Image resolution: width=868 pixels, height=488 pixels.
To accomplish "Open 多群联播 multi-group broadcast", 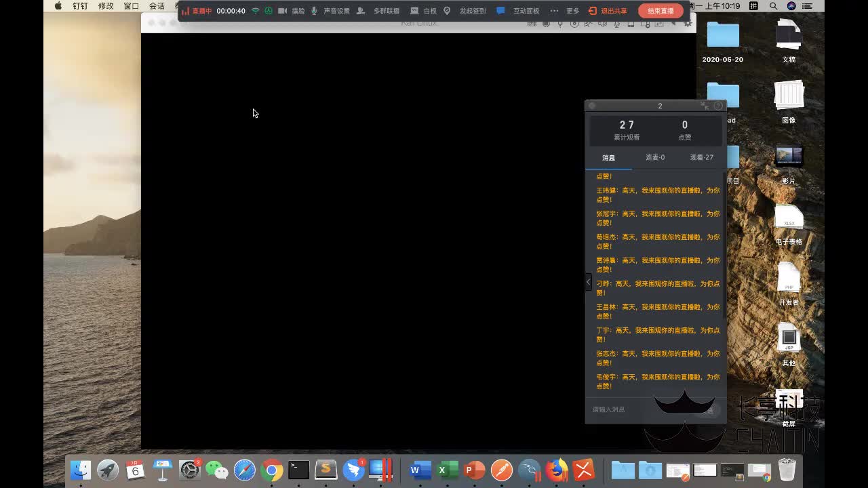I will point(378,11).
